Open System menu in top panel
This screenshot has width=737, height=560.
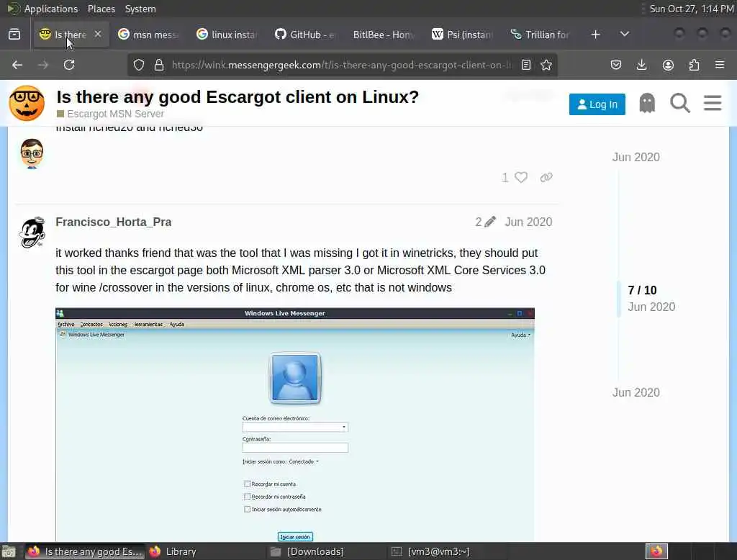[x=140, y=9]
